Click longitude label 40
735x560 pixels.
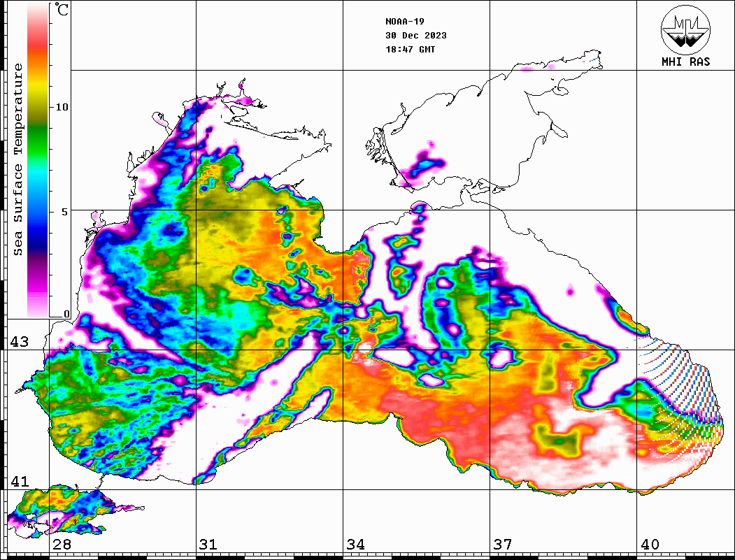[650, 544]
